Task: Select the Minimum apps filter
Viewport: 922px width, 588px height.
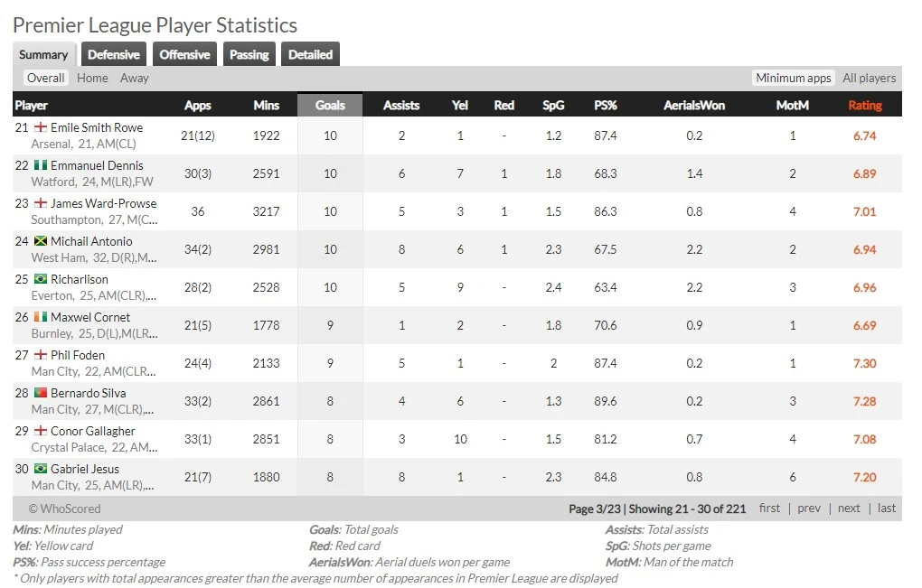Action: [793, 79]
